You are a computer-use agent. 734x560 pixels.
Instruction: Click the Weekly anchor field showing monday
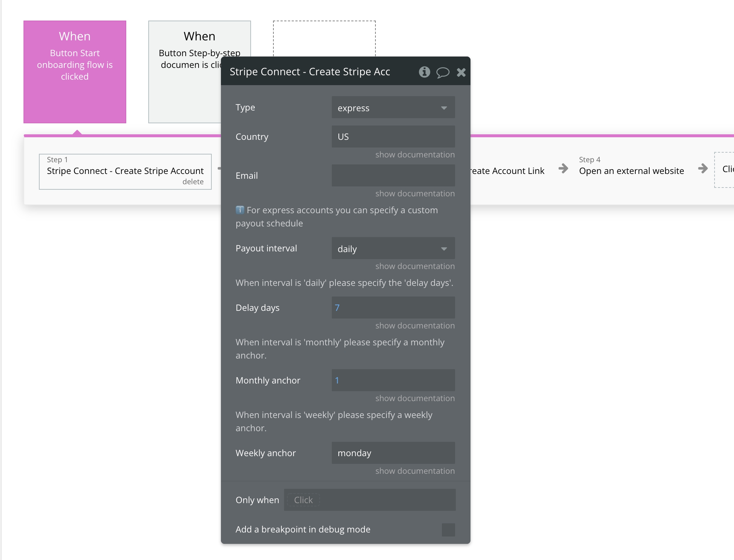click(x=393, y=453)
